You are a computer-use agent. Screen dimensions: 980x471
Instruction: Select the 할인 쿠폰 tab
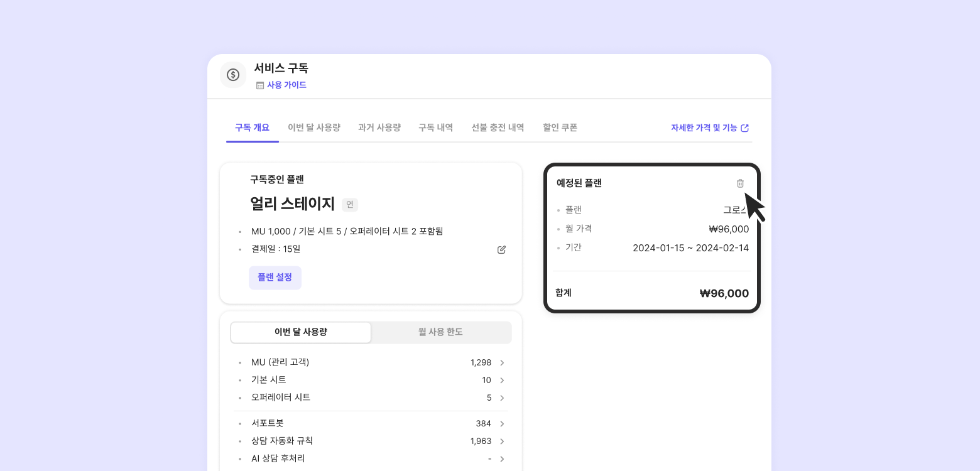coord(560,127)
